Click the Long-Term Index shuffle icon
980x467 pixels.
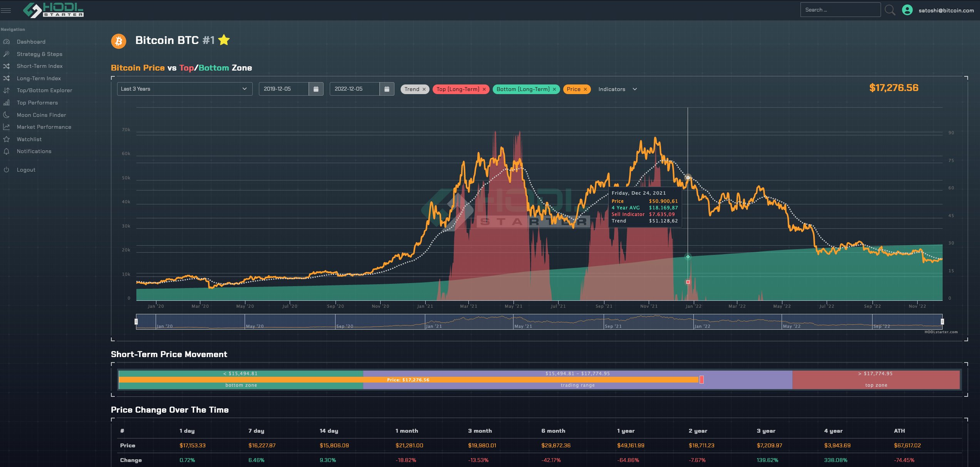tap(7, 78)
